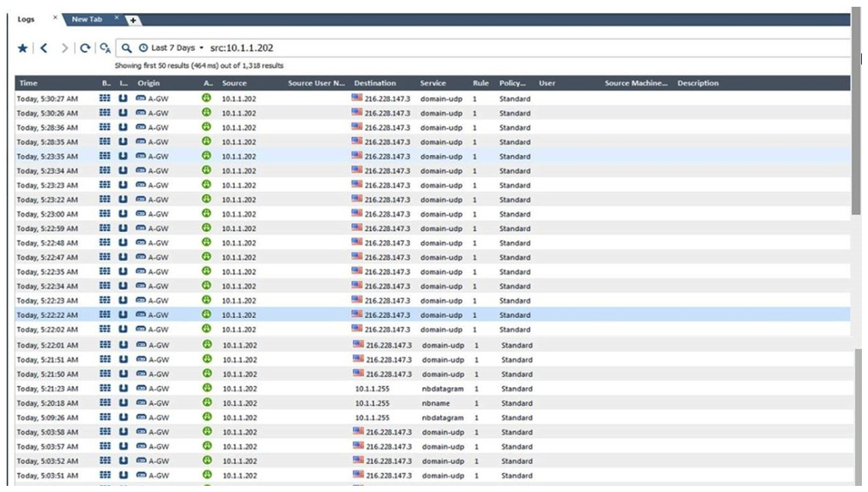
Task: Toggle the auto-refresh icon beside refresh
Action: pos(105,48)
